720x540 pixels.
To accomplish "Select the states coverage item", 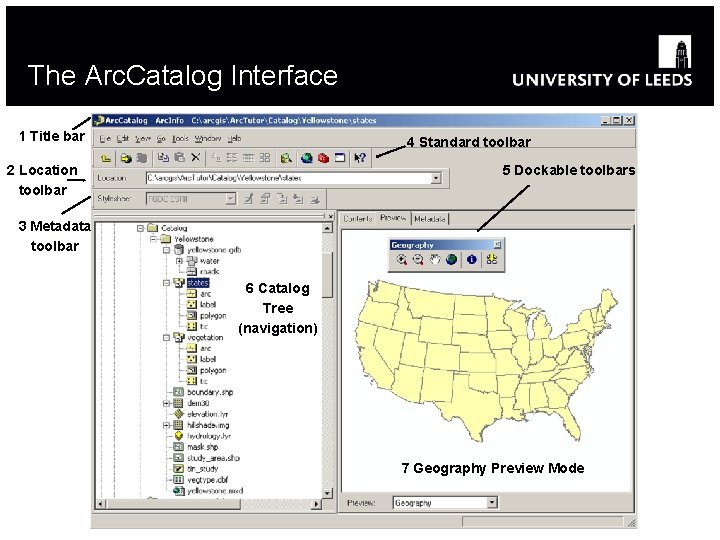I will coord(198,283).
